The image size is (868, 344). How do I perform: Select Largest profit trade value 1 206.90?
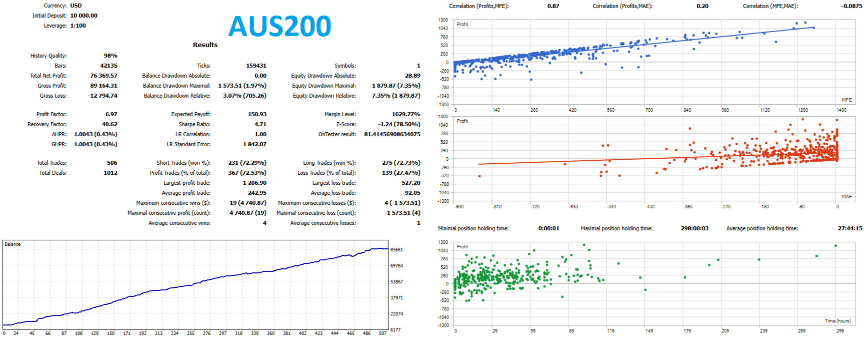point(254,183)
